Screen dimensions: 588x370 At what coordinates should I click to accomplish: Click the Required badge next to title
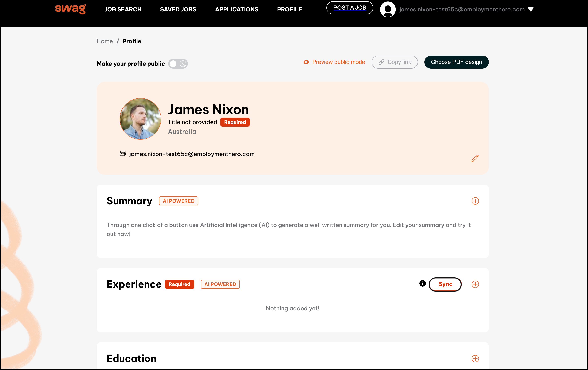point(235,122)
